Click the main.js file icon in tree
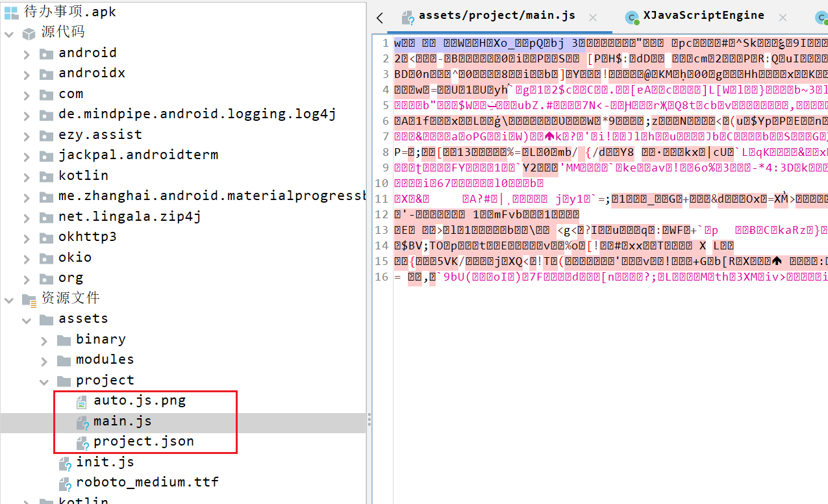This screenshot has width=828, height=504. (x=82, y=423)
